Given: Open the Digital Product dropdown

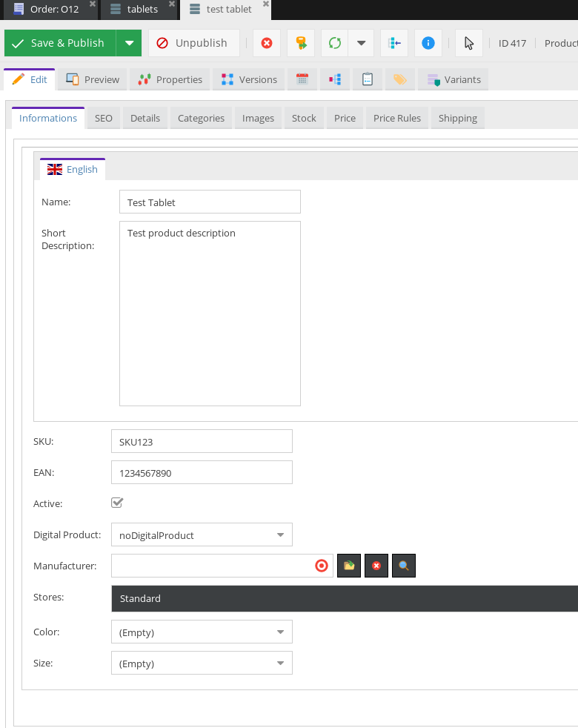Looking at the screenshot, I should click(202, 535).
